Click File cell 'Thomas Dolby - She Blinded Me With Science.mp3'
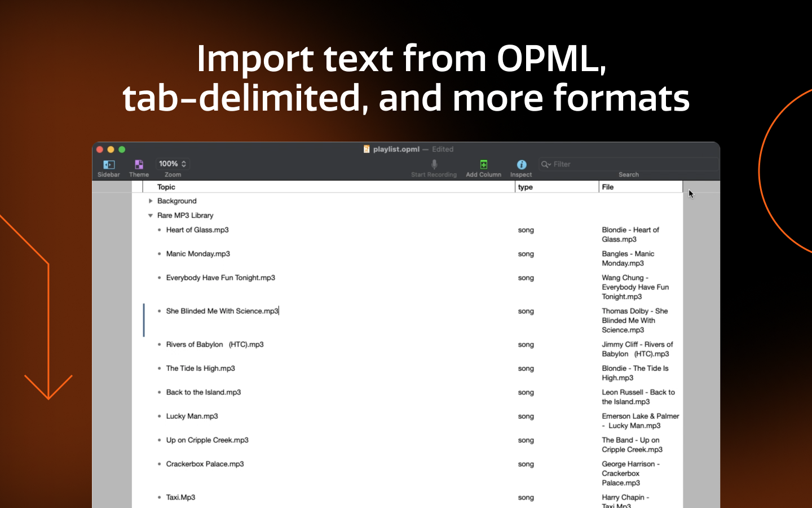The width and height of the screenshot is (812, 508). tap(635, 321)
